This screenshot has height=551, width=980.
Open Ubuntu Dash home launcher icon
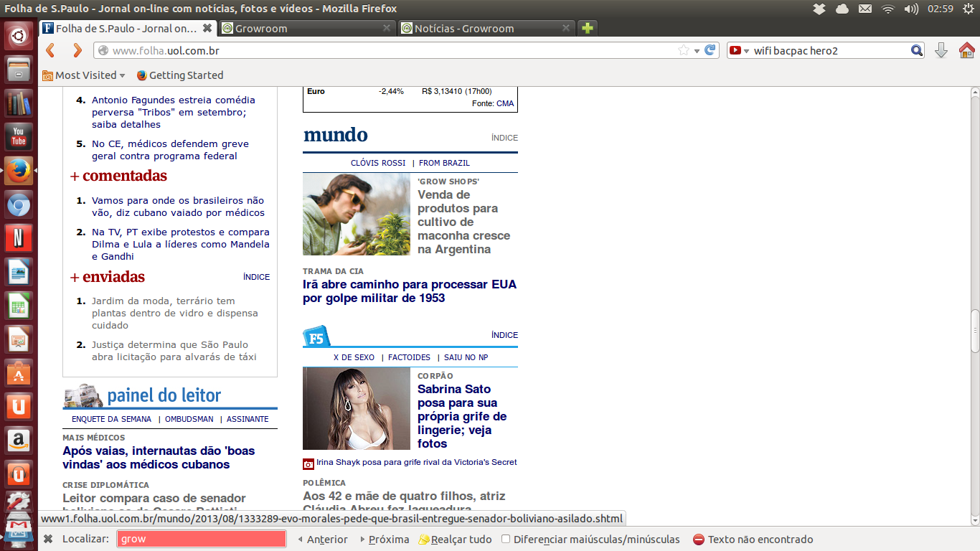coord(19,36)
